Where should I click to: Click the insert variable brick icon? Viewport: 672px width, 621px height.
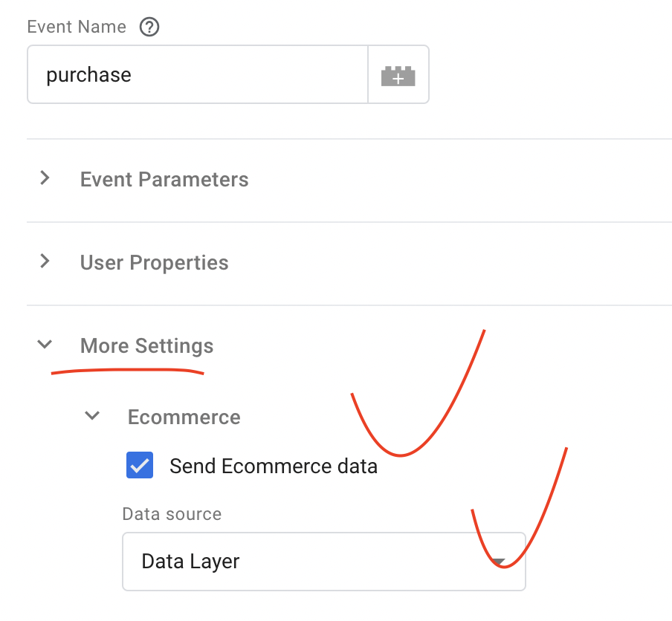pyautogui.click(x=398, y=76)
